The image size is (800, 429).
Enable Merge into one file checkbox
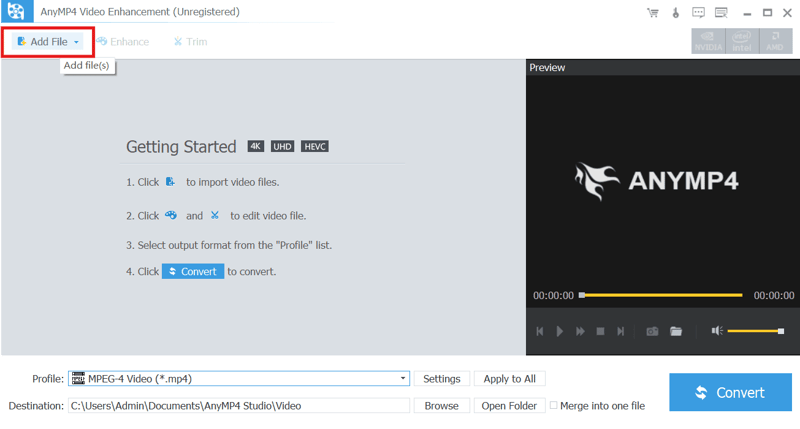[554, 405]
